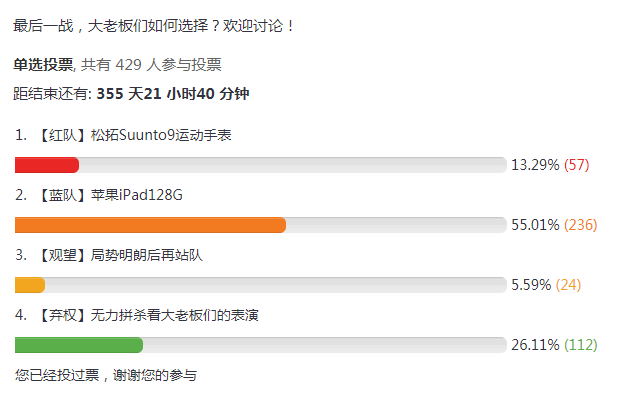Screen dimensions: 639x395
Task: Click the yellow vote count (24)
Action: 568,285
